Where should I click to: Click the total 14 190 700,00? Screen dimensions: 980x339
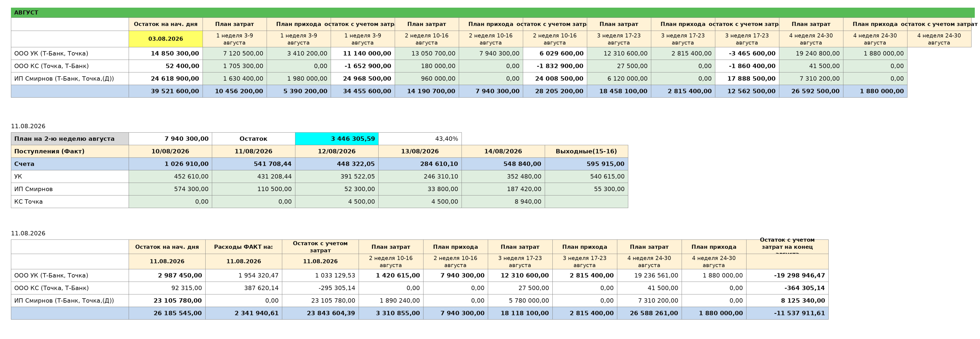[427, 91]
